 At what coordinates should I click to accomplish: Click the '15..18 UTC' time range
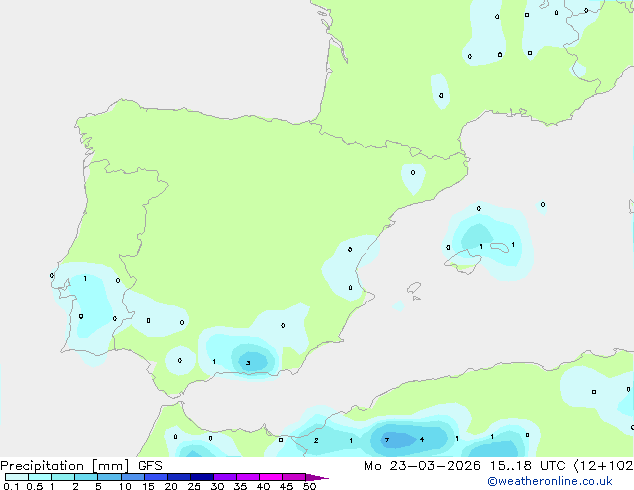tap(527, 466)
